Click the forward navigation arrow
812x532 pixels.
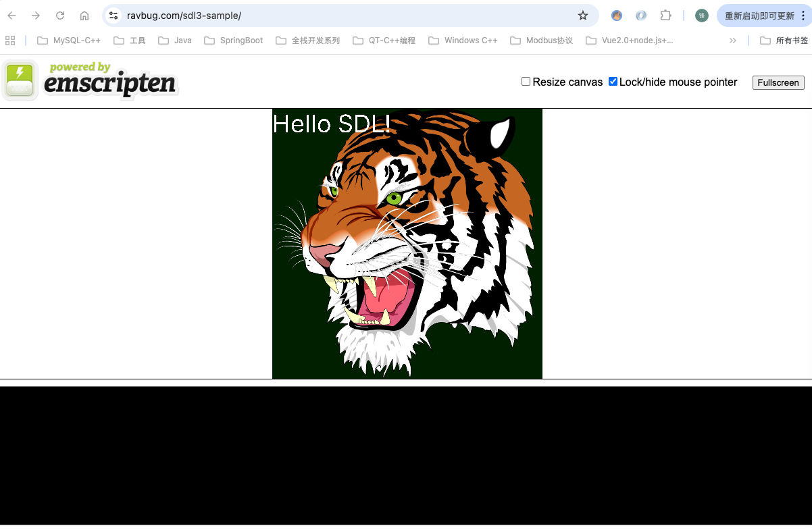pos(36,16)
